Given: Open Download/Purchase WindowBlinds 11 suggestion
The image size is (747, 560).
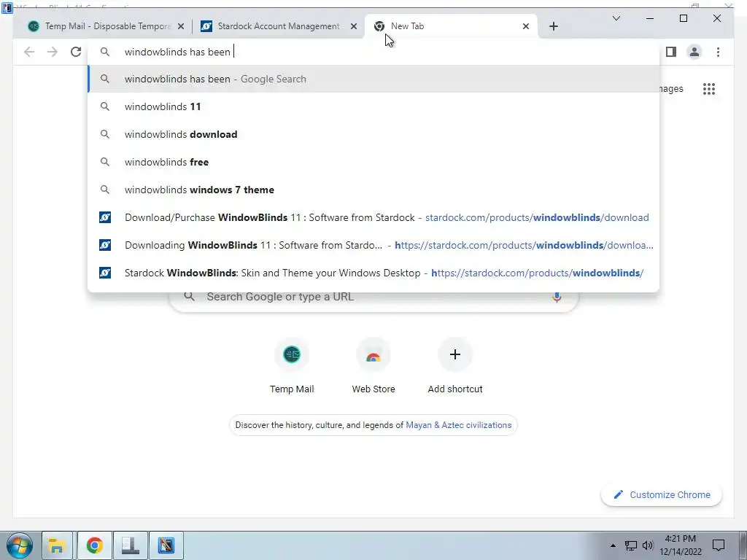Looking at the screenshot, I should pos(373,217).
